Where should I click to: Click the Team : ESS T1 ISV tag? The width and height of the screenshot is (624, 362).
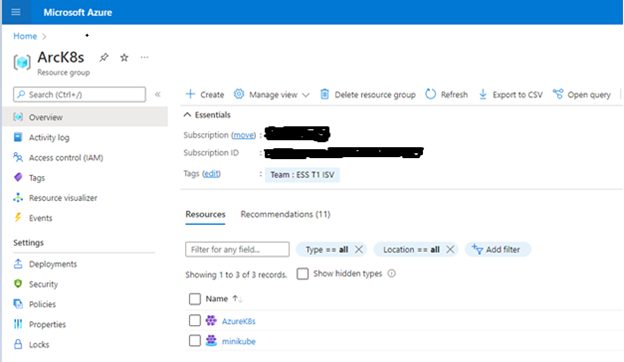click(302, 175)
